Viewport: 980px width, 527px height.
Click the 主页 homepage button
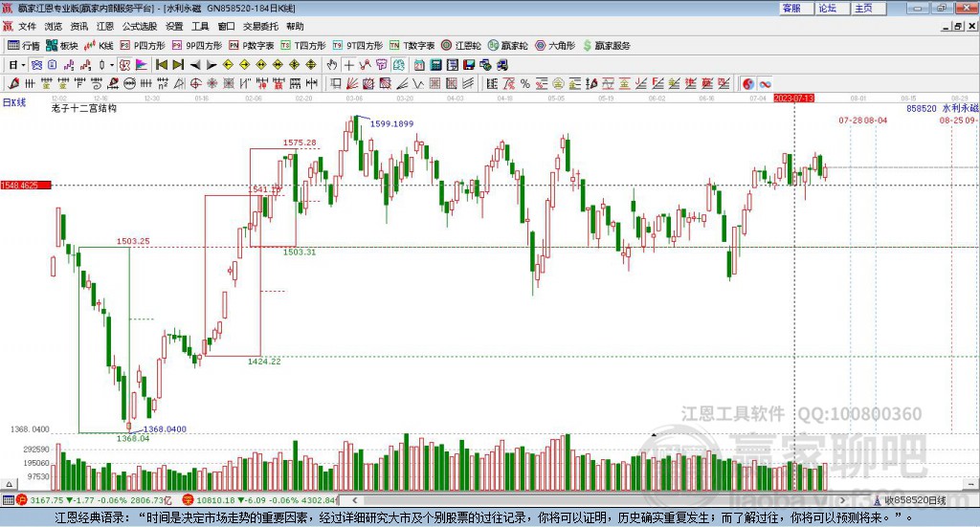click(x=863, y=8)
